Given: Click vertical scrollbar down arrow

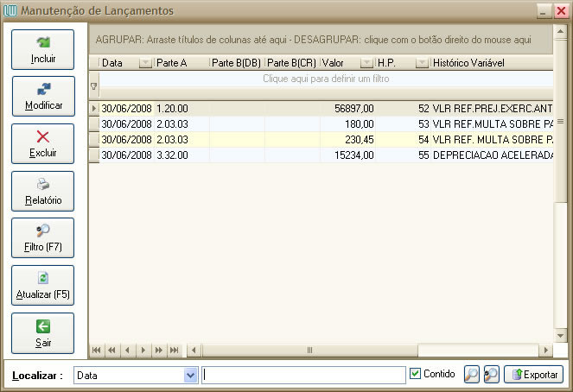Looking at the screenshot, I should point(560,335).
